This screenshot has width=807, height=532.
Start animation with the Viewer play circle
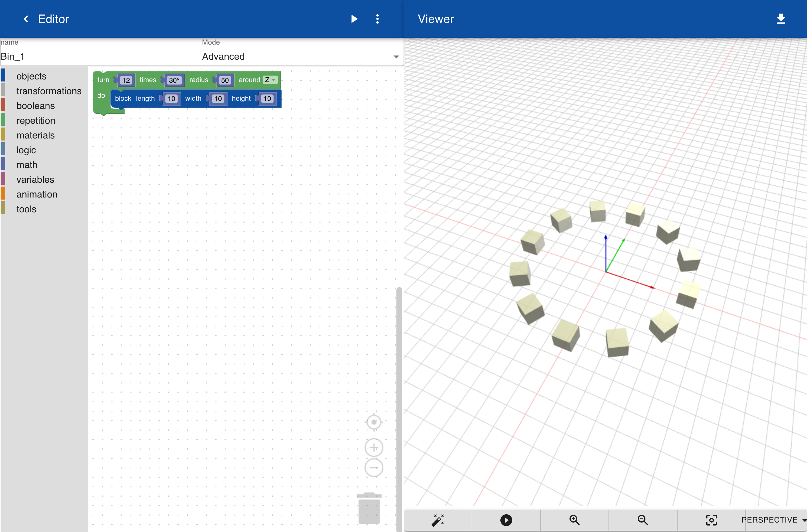tap(506, 520)
